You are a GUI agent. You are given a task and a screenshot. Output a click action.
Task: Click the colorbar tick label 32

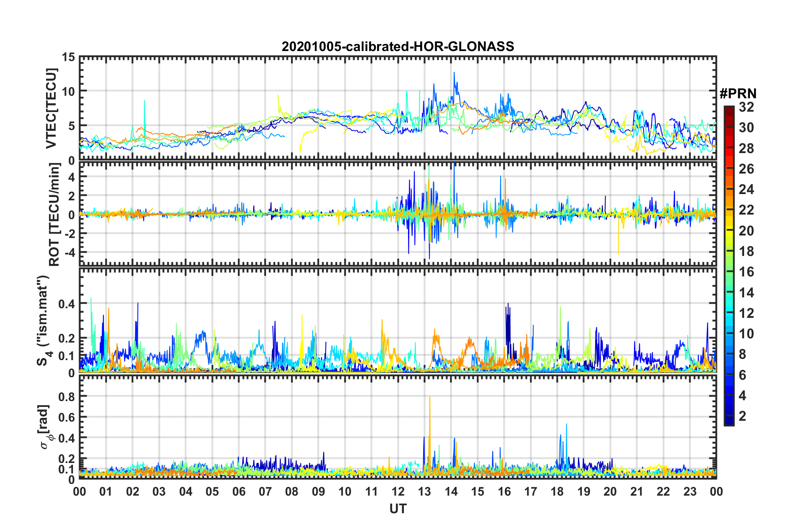point(746,107)
